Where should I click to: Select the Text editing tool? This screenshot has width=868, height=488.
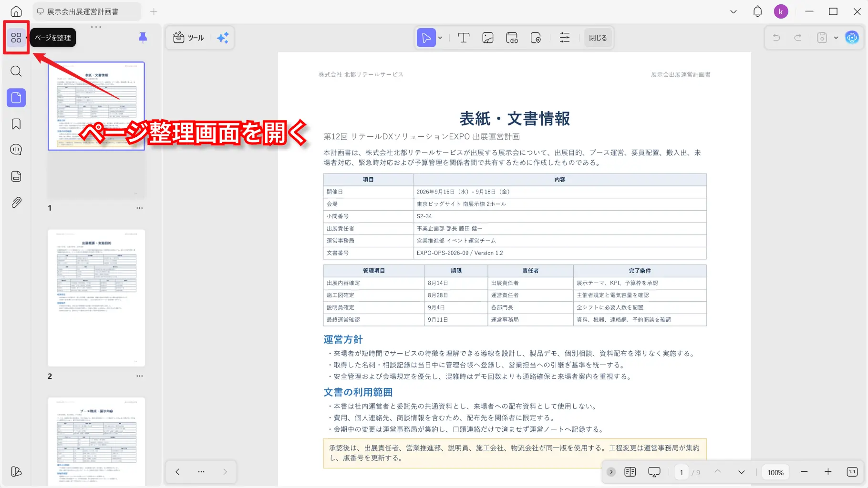(464, 38)
